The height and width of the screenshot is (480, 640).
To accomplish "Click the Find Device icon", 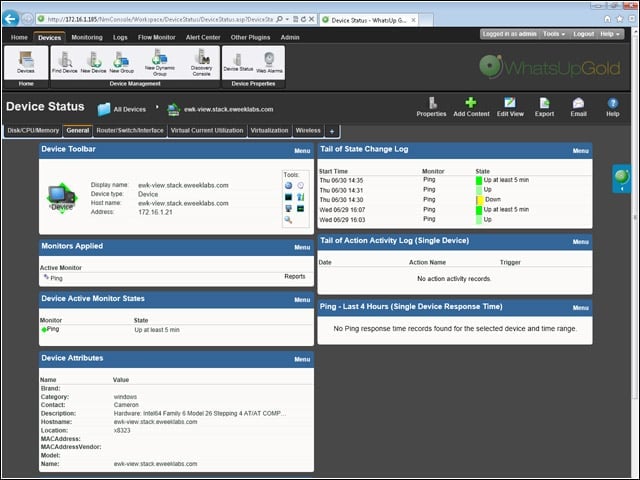I will 64,62.
